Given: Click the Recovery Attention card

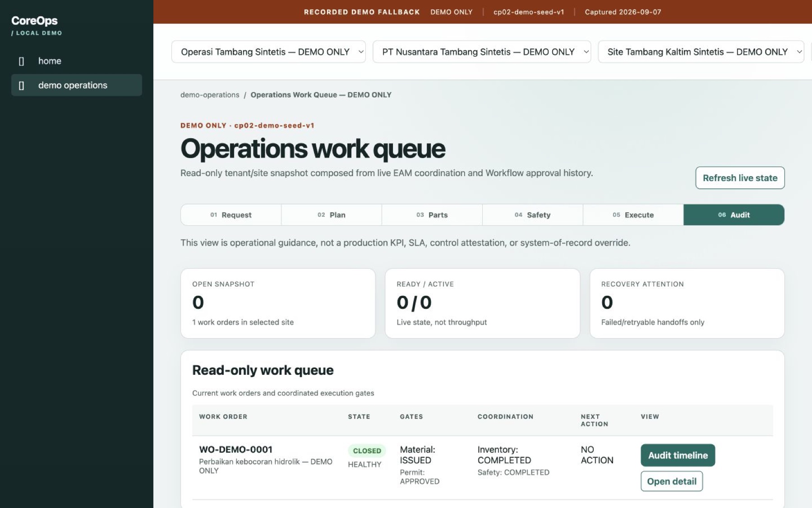Looking at the screenshot, I should 687,303.
